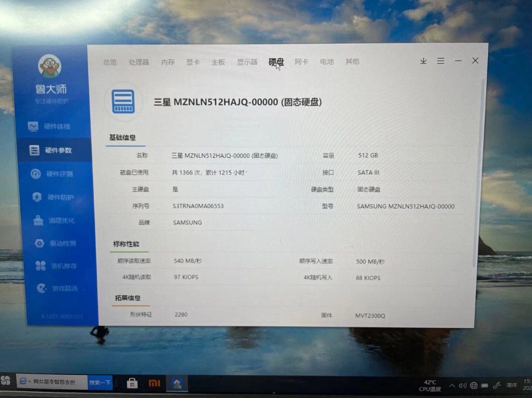Click the SAMSUNG brand value
Screen dimensions: 532x398
pos(187,223)
